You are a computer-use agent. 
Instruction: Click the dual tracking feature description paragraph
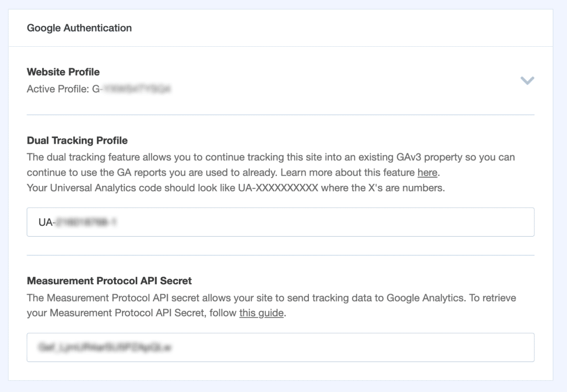(x=271, y=165)
